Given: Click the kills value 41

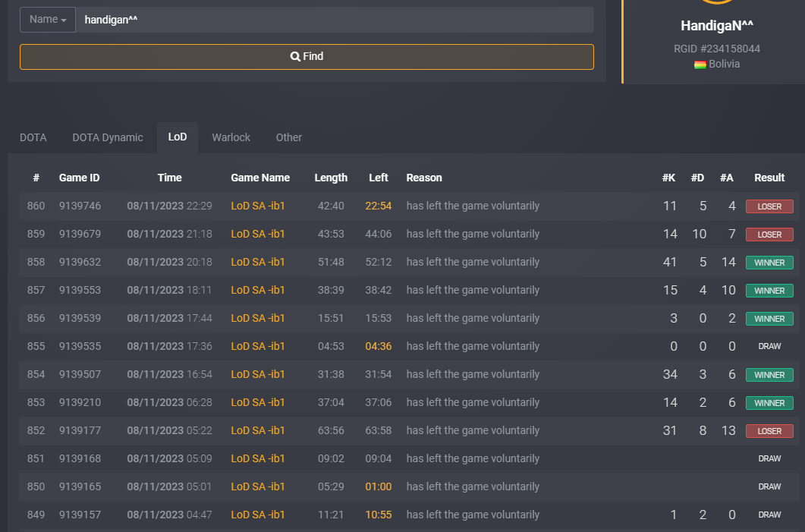Looking at the screenshot, I should (x=670, y=262).
